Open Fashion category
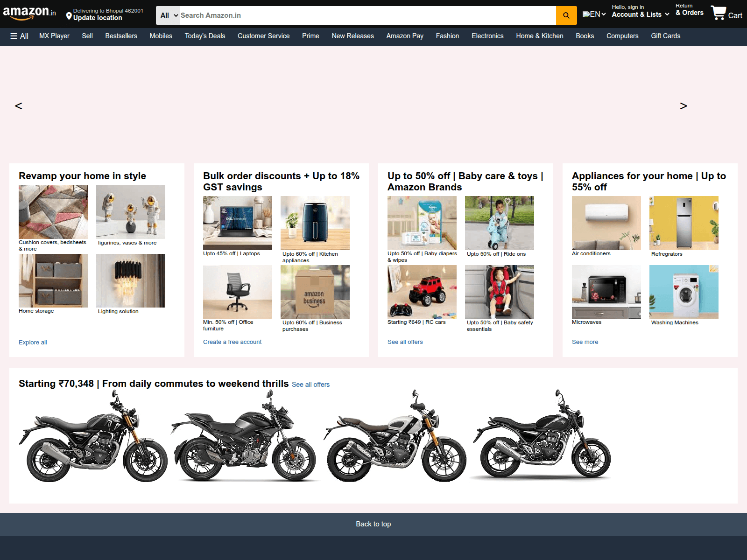This screenshot has height=560, width=747. 447,36
